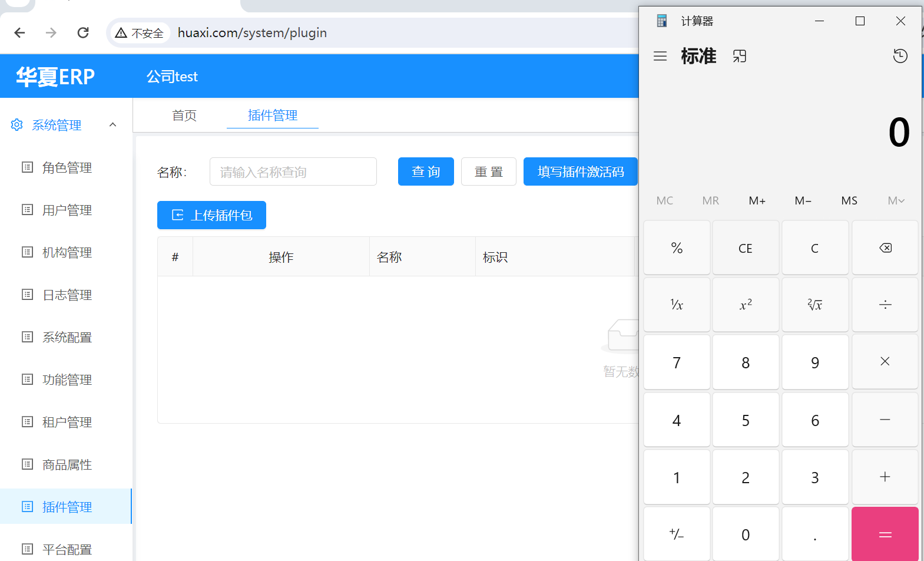
Task: Click the multiply key
Action: (x=885, y=362)
